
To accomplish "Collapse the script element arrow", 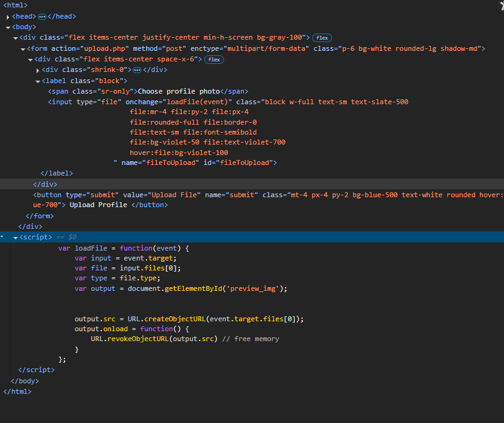I will coord(15,238).
